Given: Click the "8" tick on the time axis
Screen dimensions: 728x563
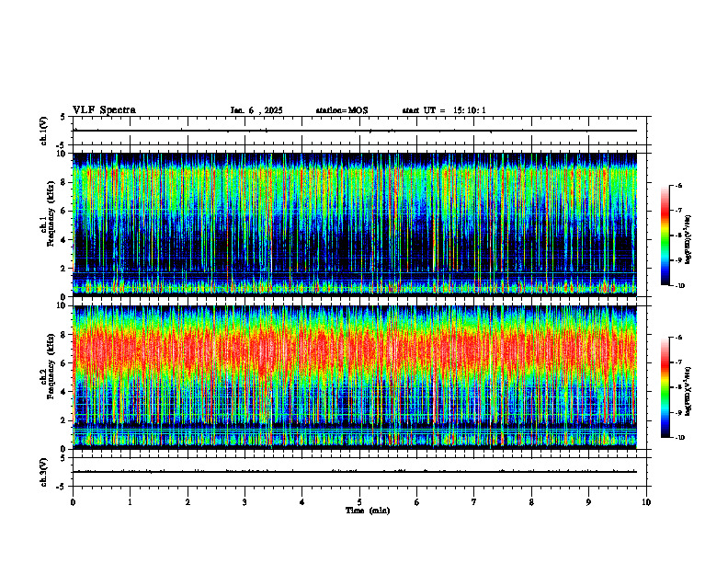Looking at the screenshot, I should coord(531,502).
